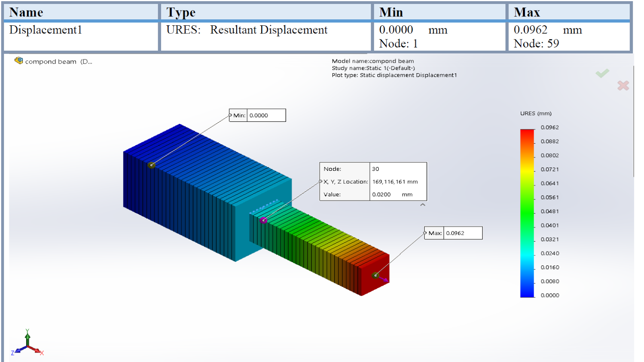Image resolution: width=644 pixels, height=362 pixels.
Task: Click the green checkmark to accept the plot
Action: pos(603,73)
